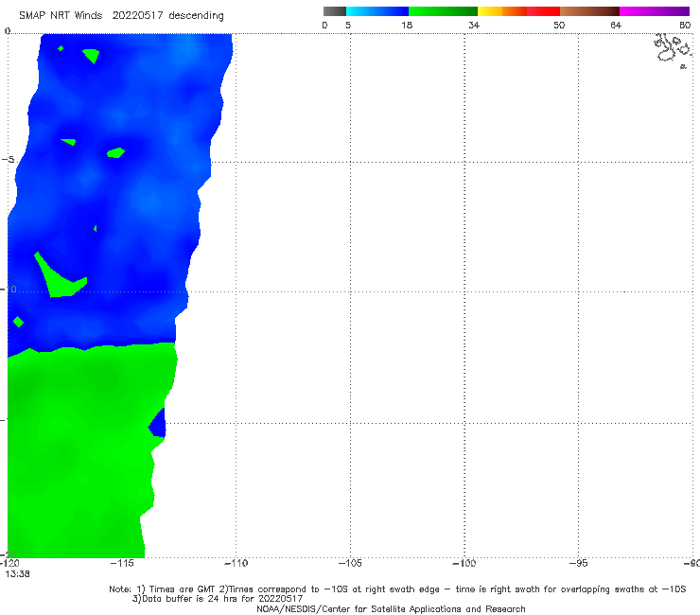Click the note "3)Data buffer is 24 hrs"

point(218,599)
